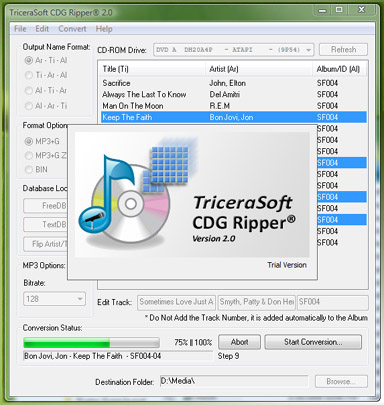Sort by Title (Ti) column header
Viewport: 384px width, 405px height.
[x=152, y=69]
